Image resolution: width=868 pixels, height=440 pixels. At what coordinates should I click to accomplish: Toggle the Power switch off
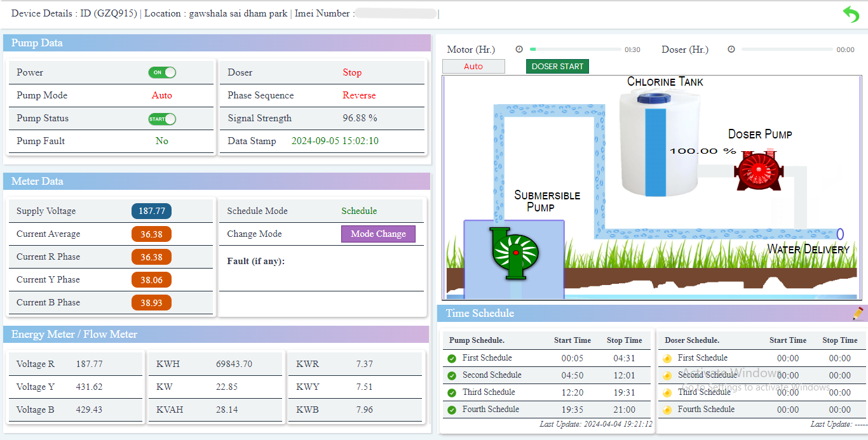[162, 72]
